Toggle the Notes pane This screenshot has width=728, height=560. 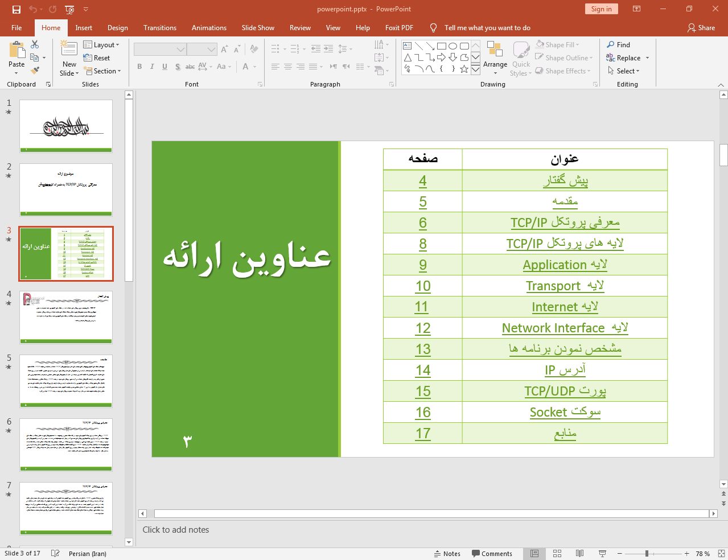[447, 554]
